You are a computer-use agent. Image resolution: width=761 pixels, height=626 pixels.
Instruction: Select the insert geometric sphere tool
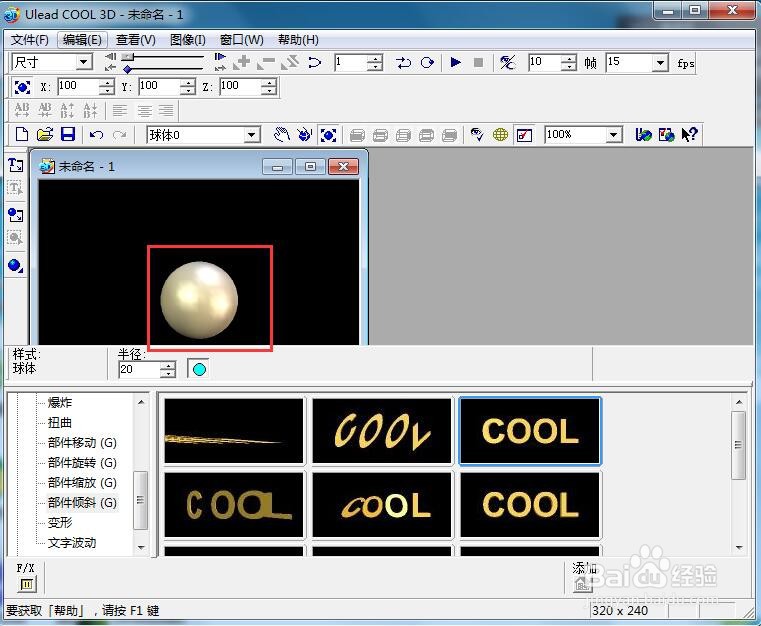click(16, 266)
